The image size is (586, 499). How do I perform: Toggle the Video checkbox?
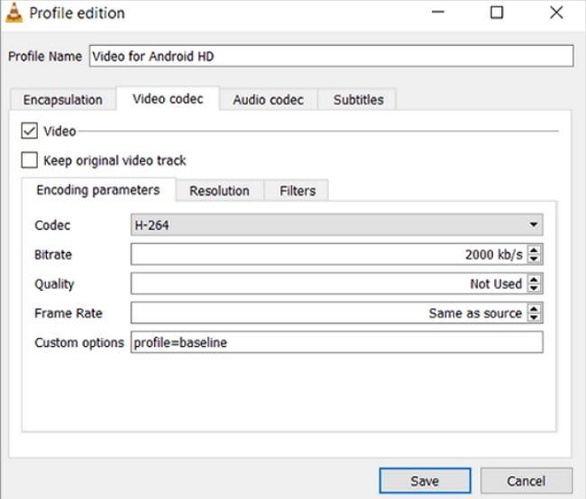pyautogui.click(x=29, y=131)
